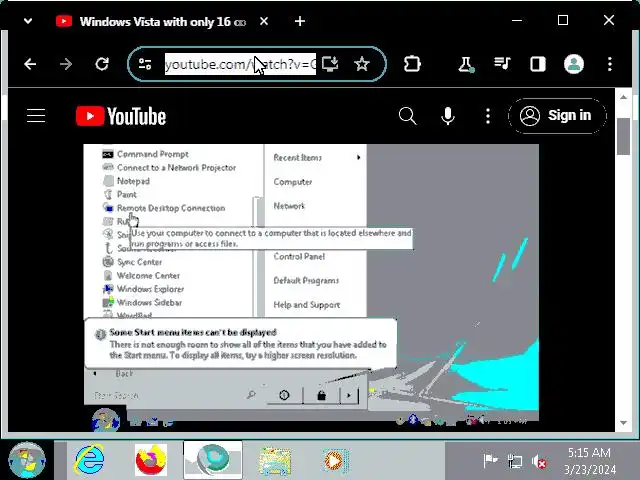Open the media player taskbar icon

pyautogui.click(x=336, y=461)
